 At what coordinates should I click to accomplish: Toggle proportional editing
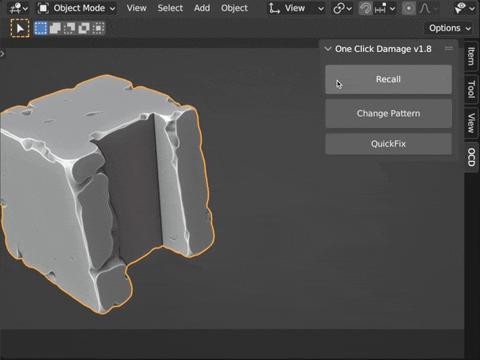(x=409, y=8)
